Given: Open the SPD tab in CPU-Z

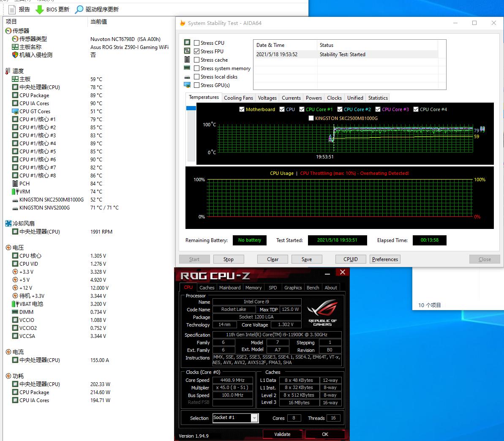Looking at the screenshot, I should coord(272,287).
